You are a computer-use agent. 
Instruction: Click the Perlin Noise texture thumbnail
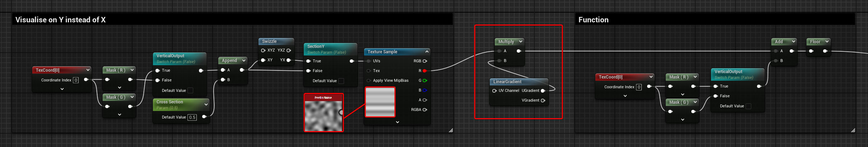(x=323, y=115)
